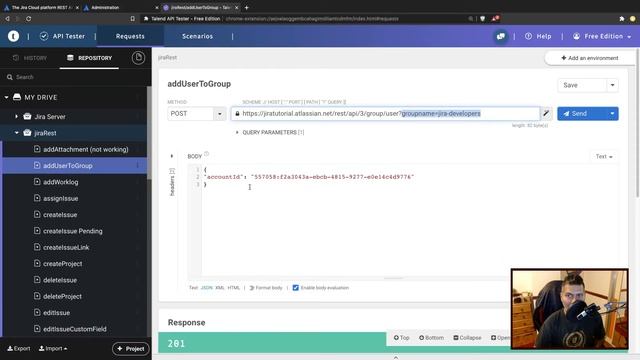This screenshot has width=640, height=360.
Task: Click the Project add button
Action: pyautogui.click(x=131, y=349)
